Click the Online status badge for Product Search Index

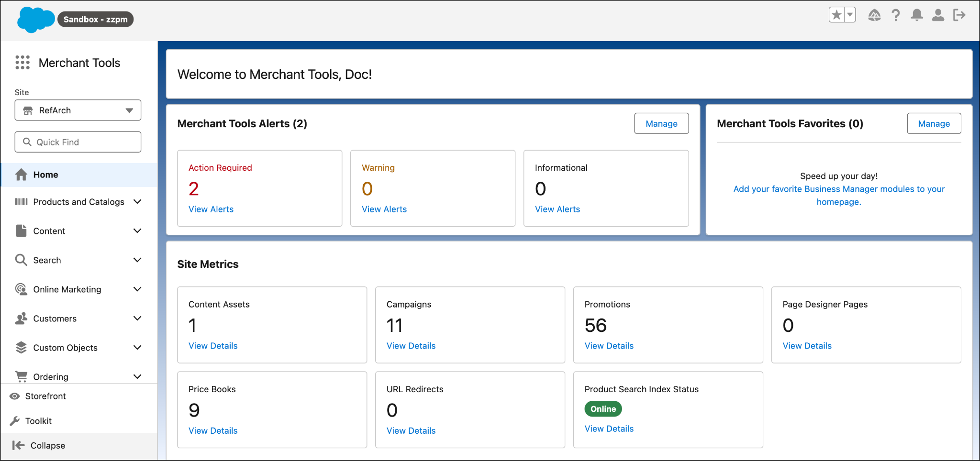click(x=603, y=409)
